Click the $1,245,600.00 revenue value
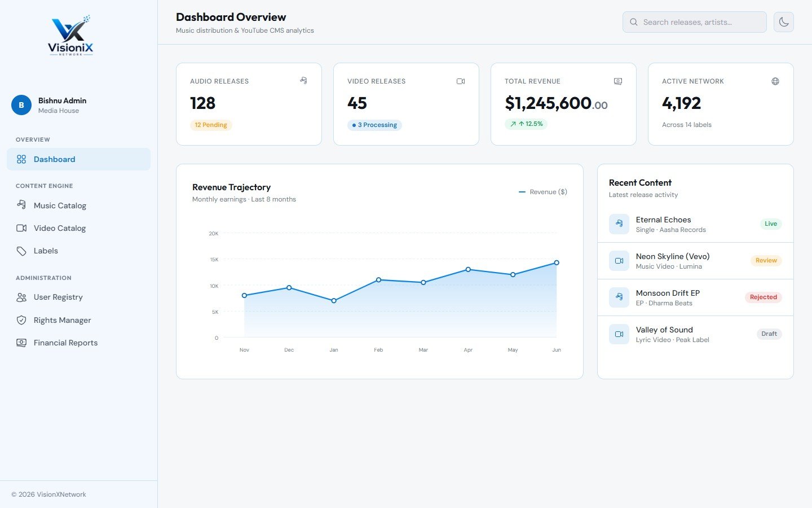Viewport: 812px width, 508px height. click(x=556, y=103)
